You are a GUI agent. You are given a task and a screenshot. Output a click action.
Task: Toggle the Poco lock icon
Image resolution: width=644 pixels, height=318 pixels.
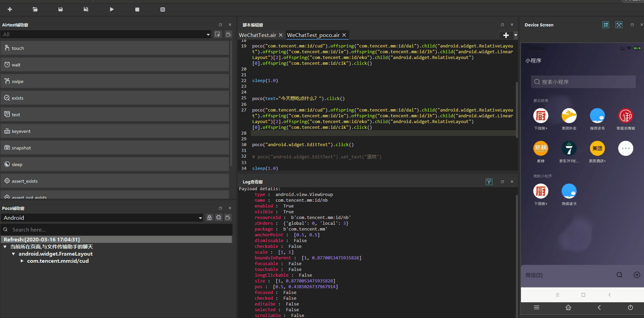click(209, 218)
